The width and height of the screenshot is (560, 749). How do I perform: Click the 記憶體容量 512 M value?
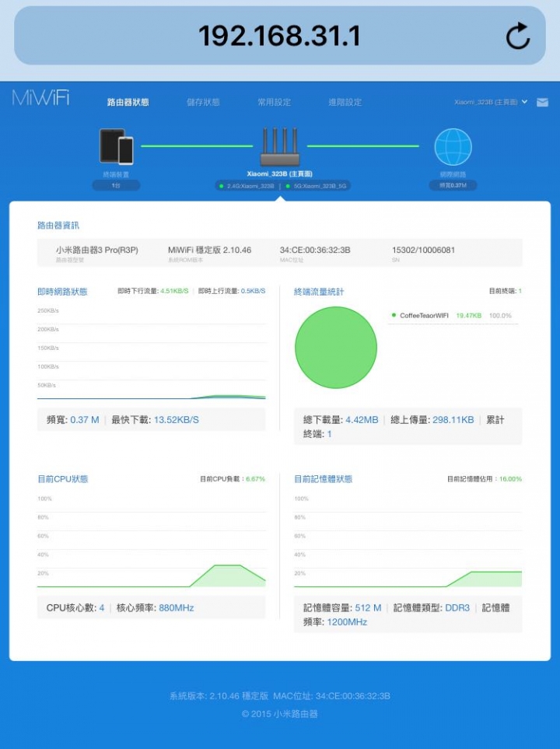368,607
